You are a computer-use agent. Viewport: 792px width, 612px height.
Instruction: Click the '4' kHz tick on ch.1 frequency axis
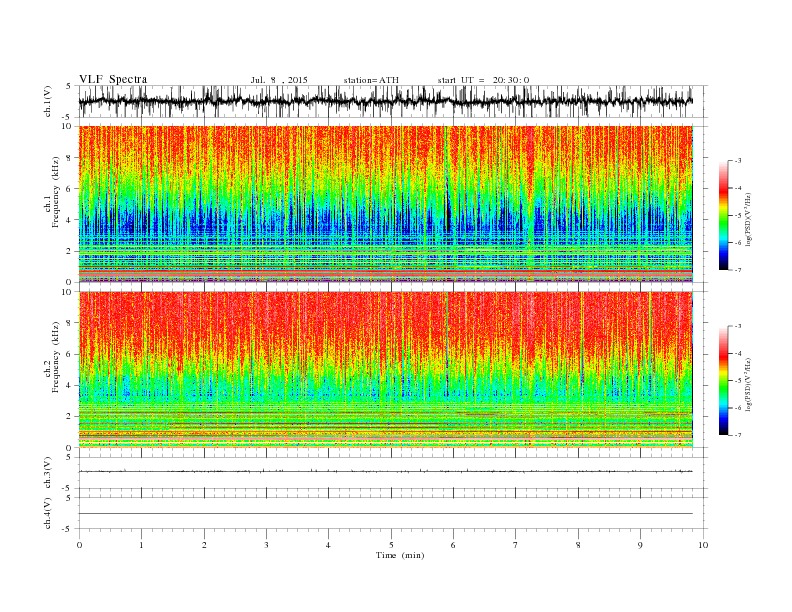pyautogui.click(x=69, y=220)
